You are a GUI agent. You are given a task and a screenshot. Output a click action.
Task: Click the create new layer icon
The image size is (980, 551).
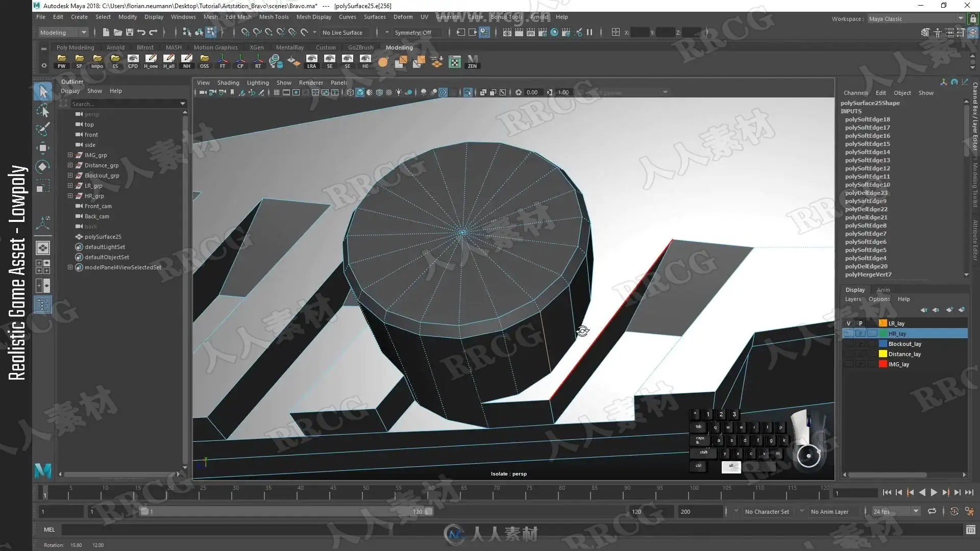point(949,310)
